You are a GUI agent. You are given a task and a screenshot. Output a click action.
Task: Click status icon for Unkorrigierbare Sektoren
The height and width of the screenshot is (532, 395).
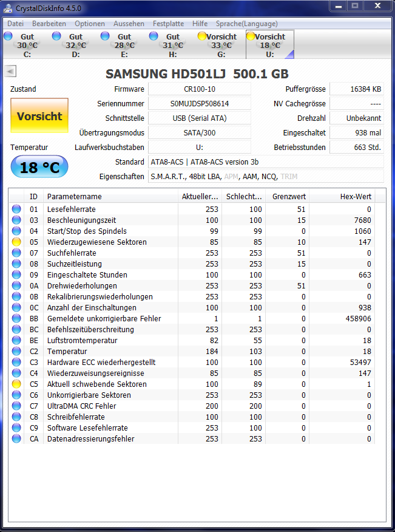(16, 395)
